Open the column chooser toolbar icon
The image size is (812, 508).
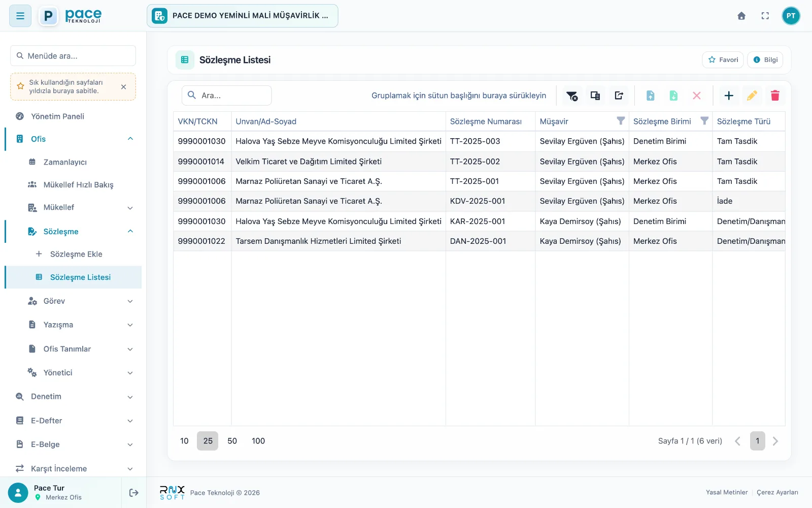[x=595, y=96]
